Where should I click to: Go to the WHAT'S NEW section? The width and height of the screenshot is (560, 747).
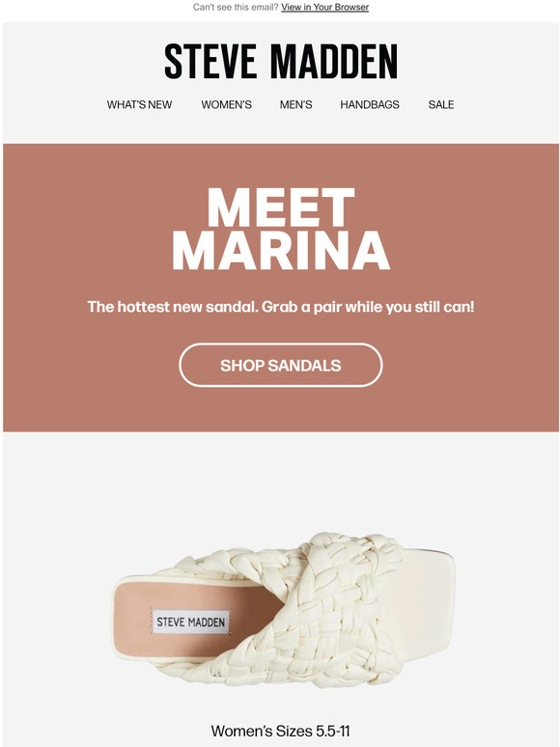(139, 104)
